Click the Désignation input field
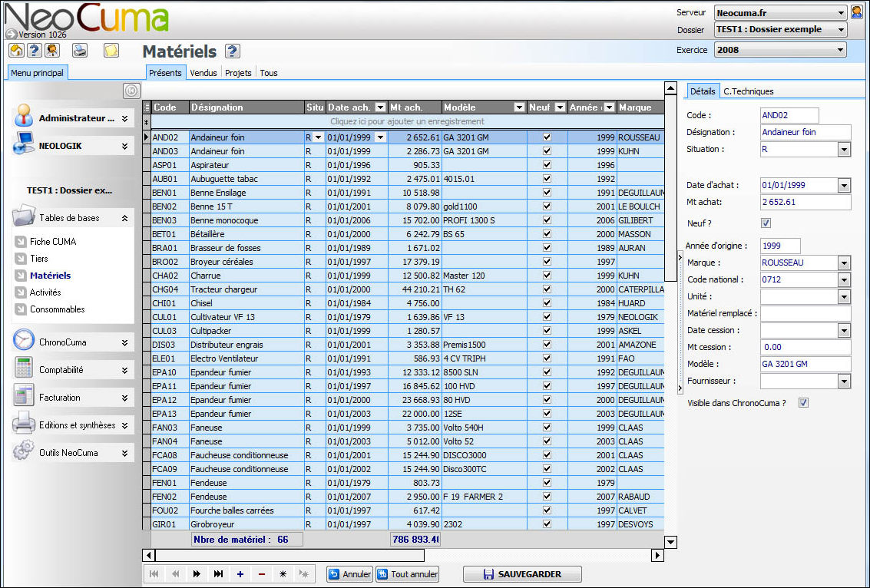Viewport: 870px width, 588px height. click(805, 132)
